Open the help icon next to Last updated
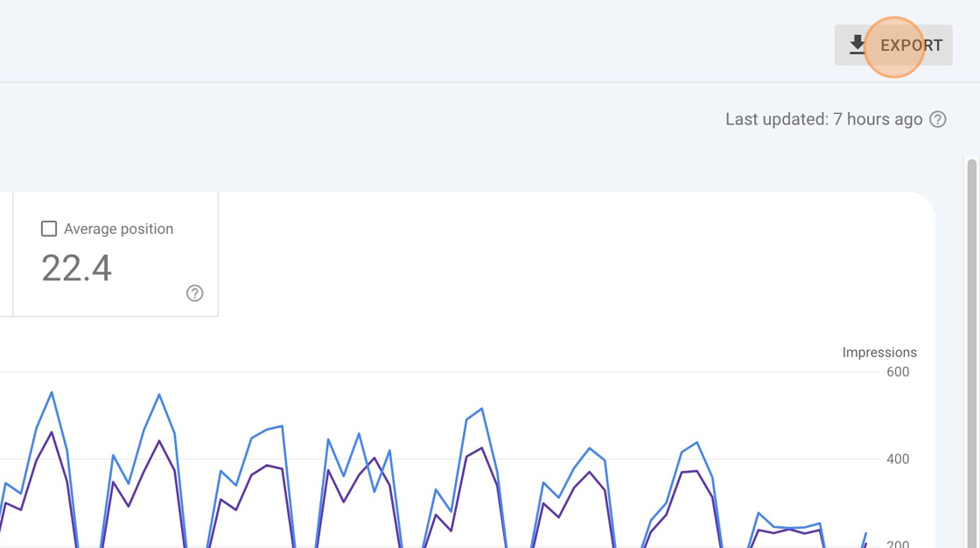Screen dimensions: 980x548 (937, 119)
